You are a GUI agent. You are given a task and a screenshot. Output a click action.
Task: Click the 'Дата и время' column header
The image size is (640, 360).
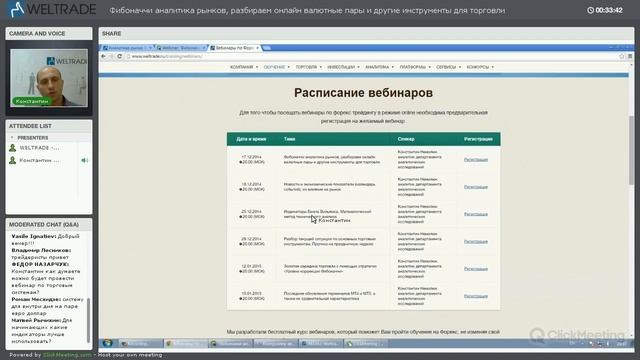(x=251, y=139)
